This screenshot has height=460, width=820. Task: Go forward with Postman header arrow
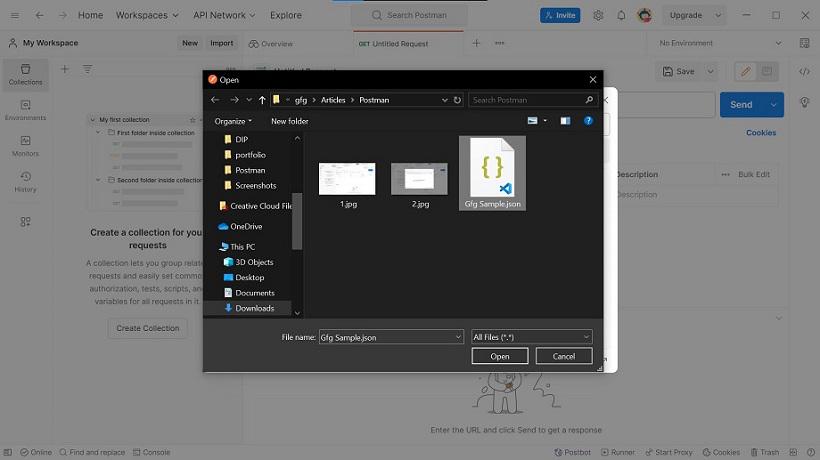click(x=63, y=16)
